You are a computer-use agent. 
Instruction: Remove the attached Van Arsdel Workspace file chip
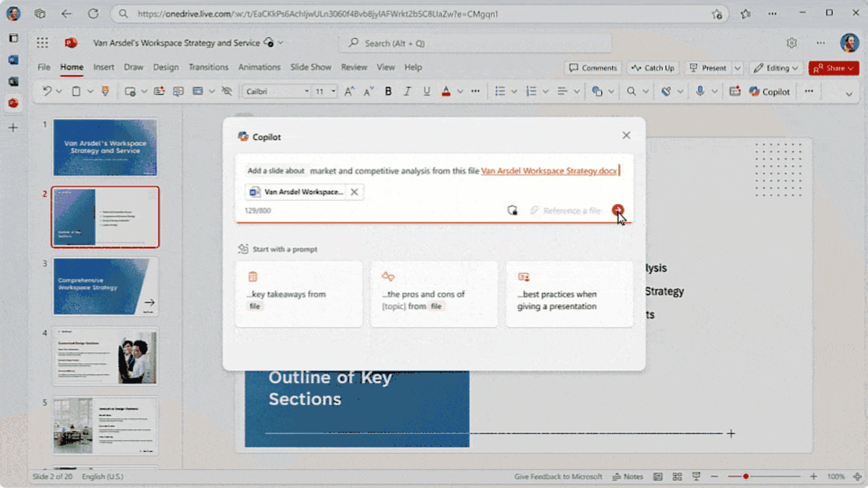point(354,192)
